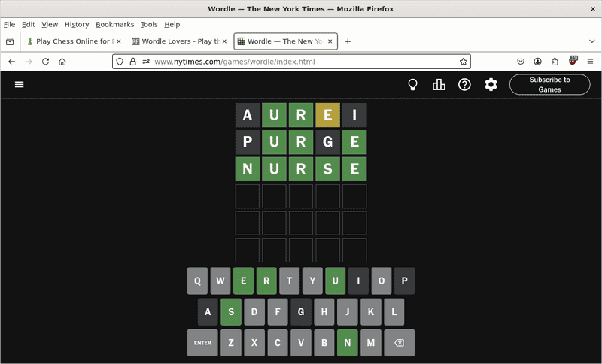Open a new browser tab

click(348, 41)
